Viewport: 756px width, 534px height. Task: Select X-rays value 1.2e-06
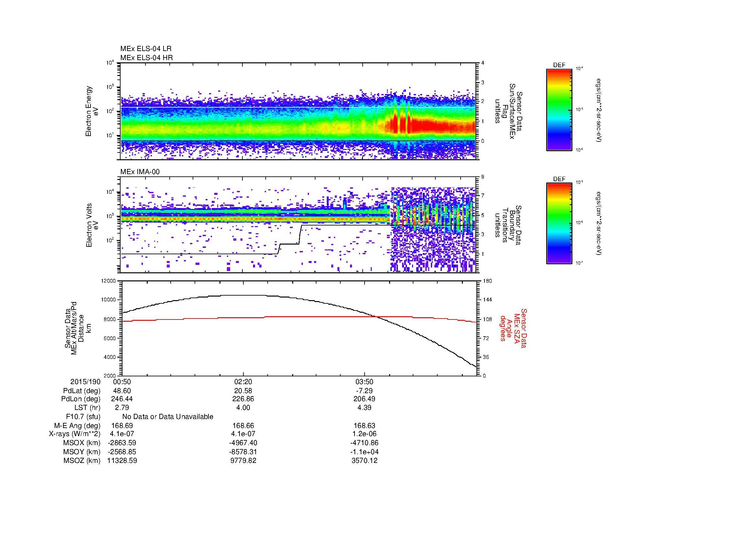point(365,434)
